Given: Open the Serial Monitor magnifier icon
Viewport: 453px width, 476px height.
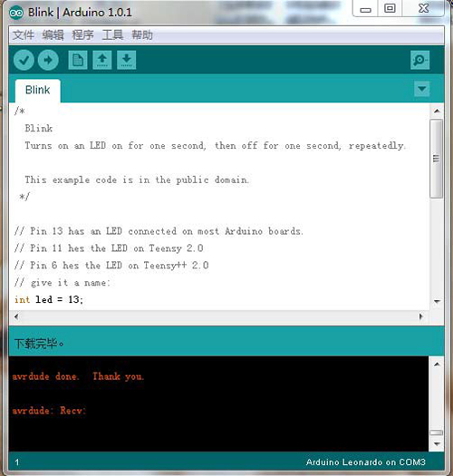Looking at the screenshot, I should [x=419, y=60].
